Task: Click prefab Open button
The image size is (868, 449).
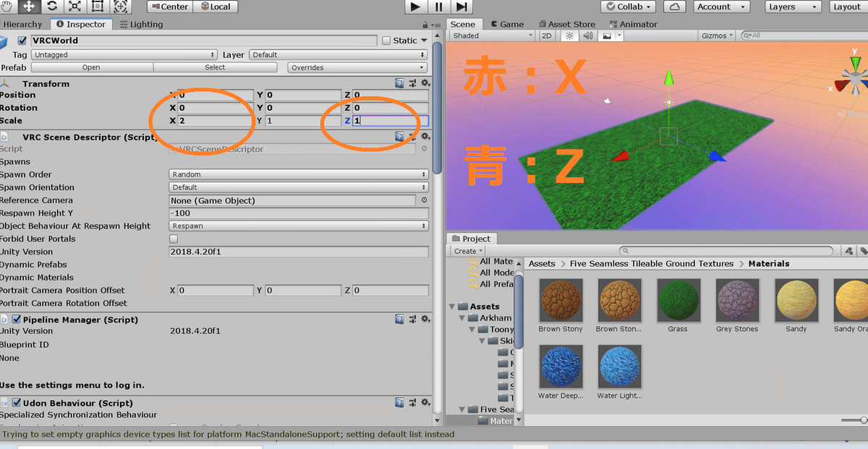Action: click(91, 67)
